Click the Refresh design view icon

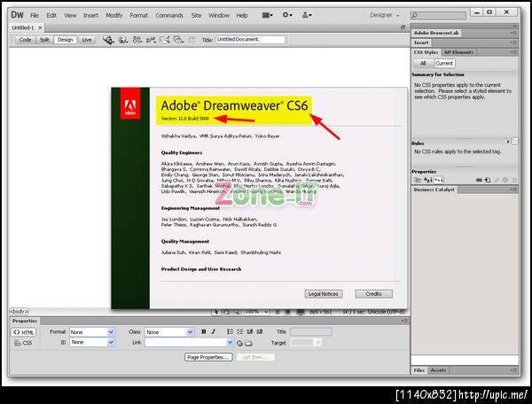(x=192, y=40)
